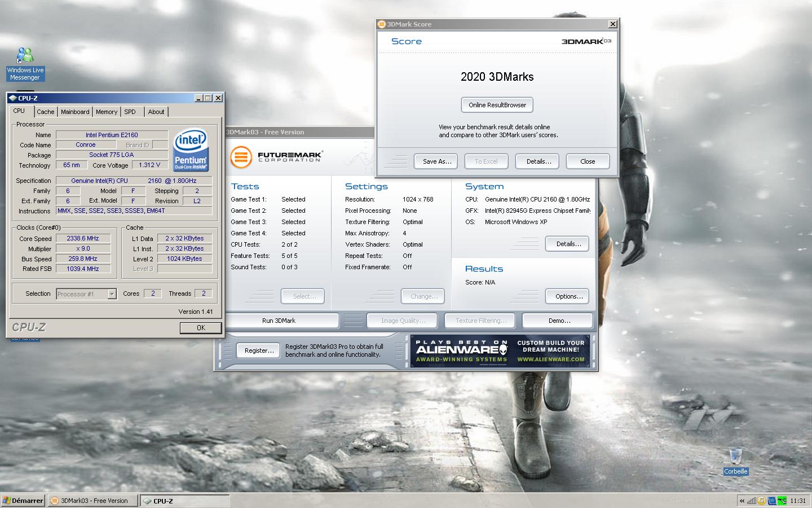
Task: Click Change... button under Settings
Action: (x=423, y=296)
